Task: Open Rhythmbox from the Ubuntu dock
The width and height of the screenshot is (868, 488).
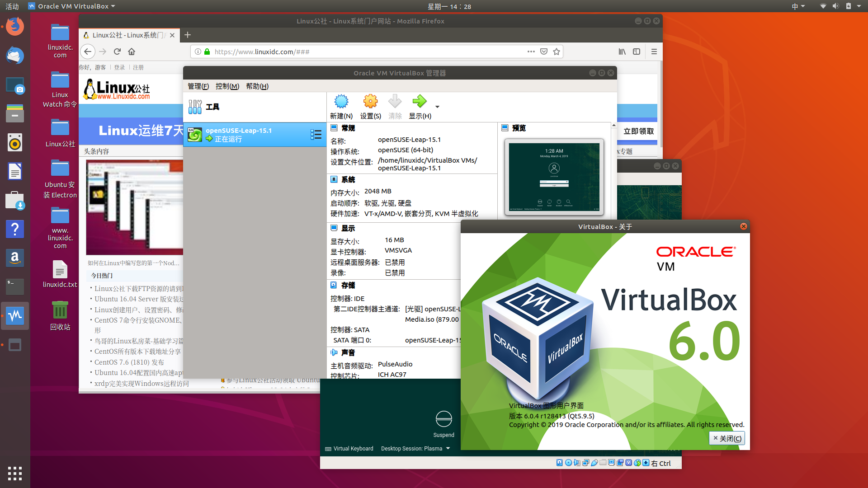Action: [x=15, y=142]
